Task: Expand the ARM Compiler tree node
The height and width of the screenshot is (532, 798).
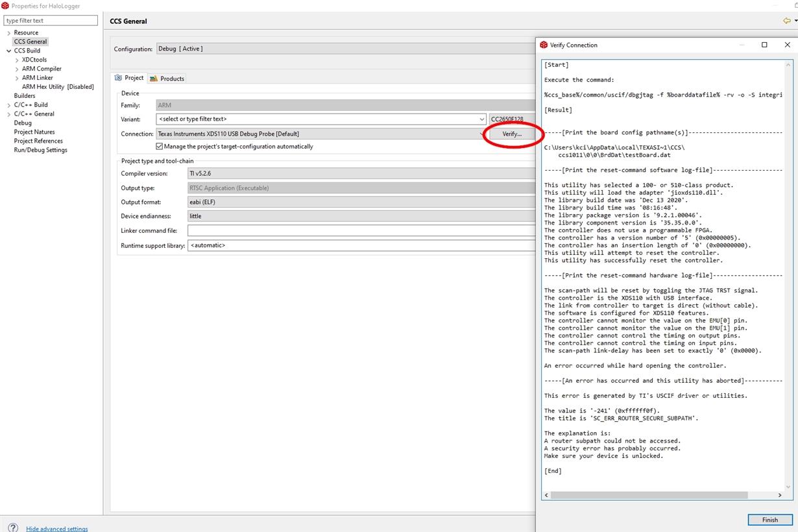Action: point(17,69)
